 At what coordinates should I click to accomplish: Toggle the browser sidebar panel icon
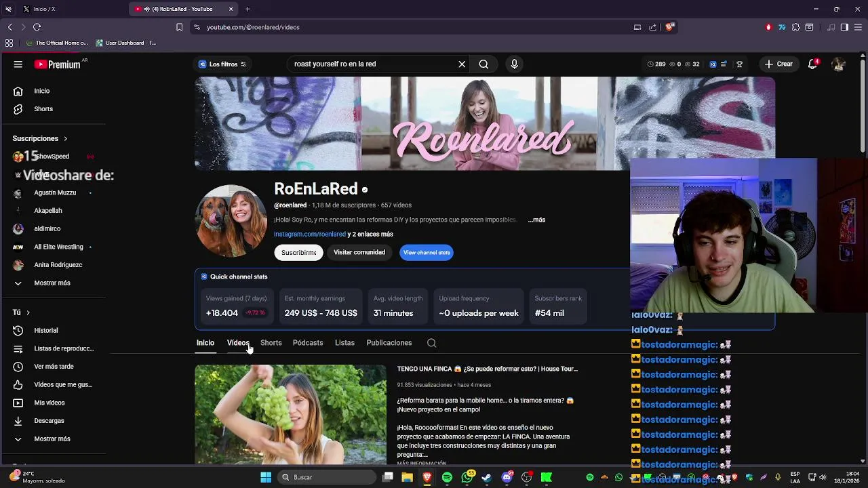(844, 27)
